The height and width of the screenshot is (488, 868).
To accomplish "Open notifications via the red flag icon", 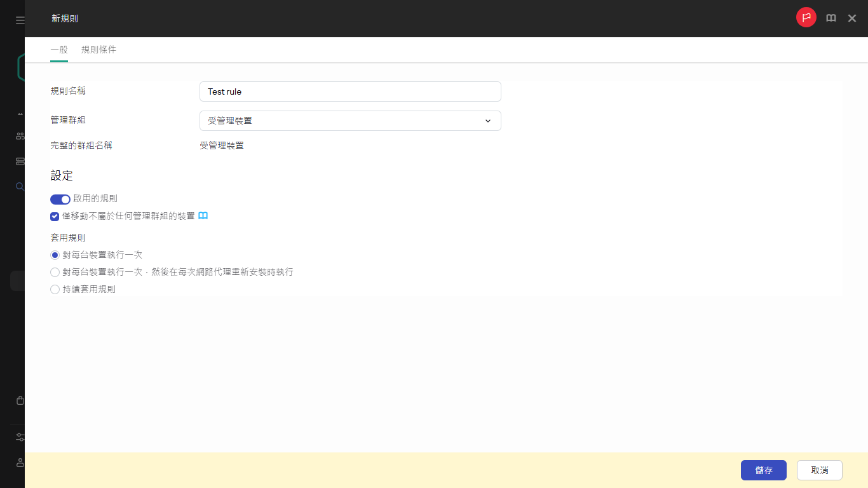I will pyautogui.click(x=806, y=17).
